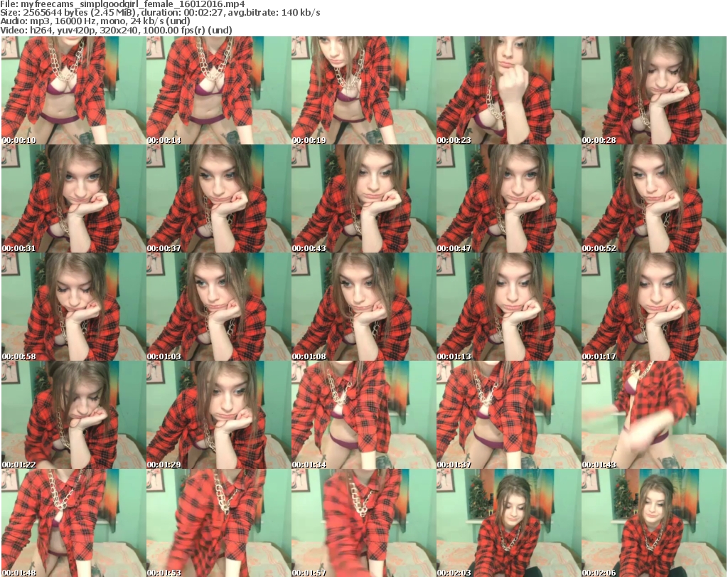Open the frame at 00:00:31
The image size is (728, 577).
[73, 199]
